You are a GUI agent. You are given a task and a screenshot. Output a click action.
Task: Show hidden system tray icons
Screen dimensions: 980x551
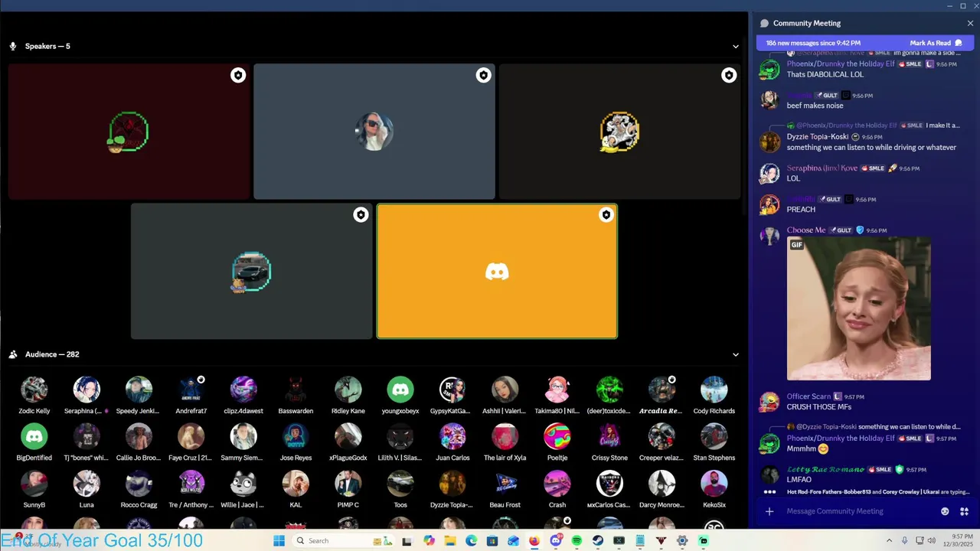(x=889, y=540)
